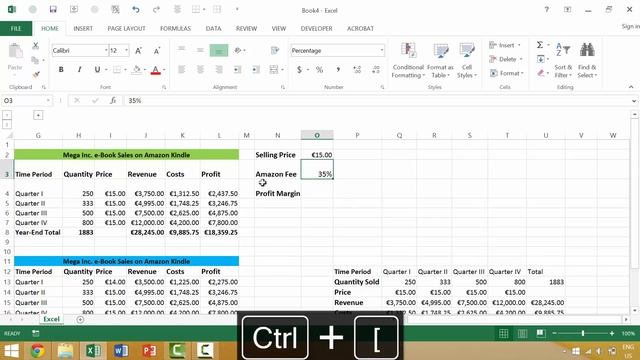Open PowerPoint from the taskbar

click(149, 351)
